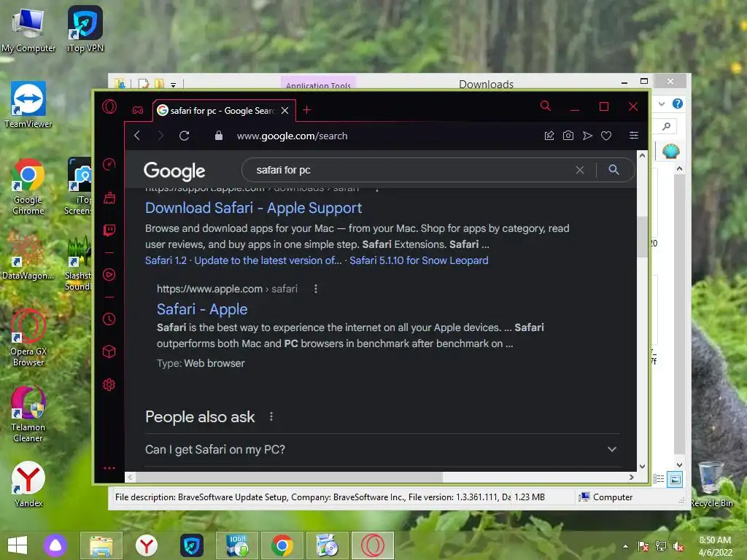
Task: Select the My Computer desktop icon
Action: (x=28, y=31)
